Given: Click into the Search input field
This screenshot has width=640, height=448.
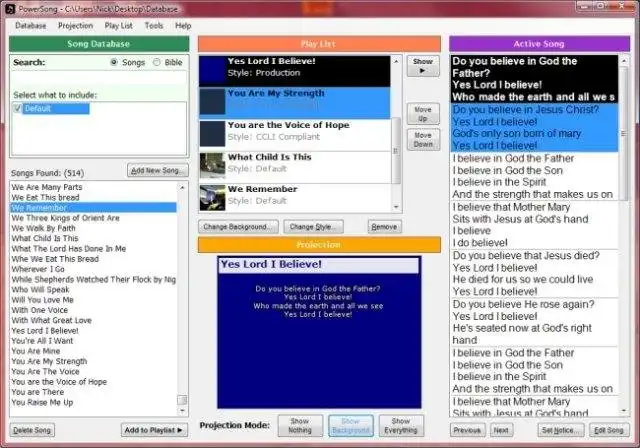Looking at the screenshot, I should click(x=98, y=78).
